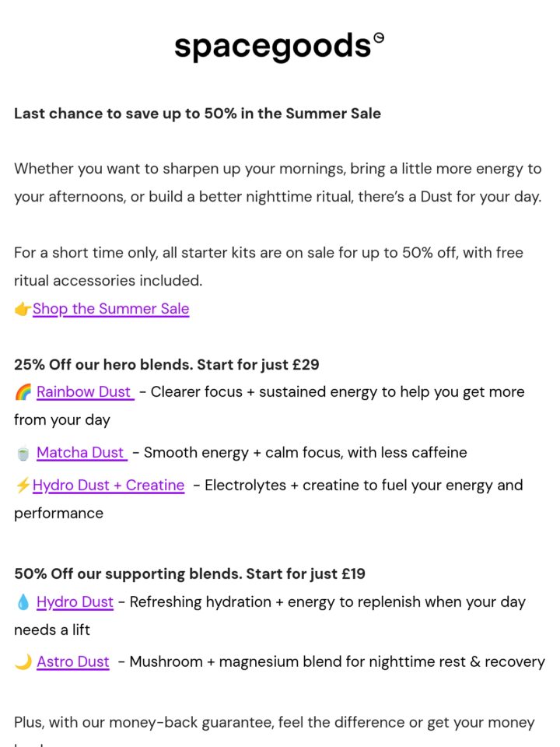560x747 pixels.
Task: Click the crescent moon emoji icon
Action: point(23,662)
